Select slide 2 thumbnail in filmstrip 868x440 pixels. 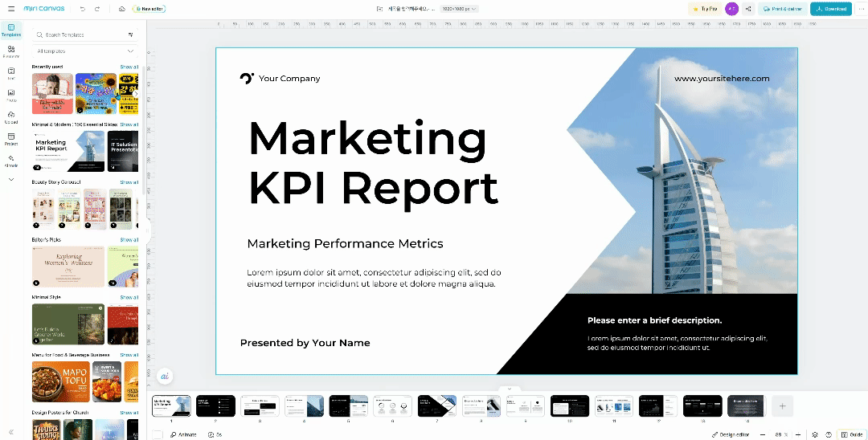(x=215, y=406)
